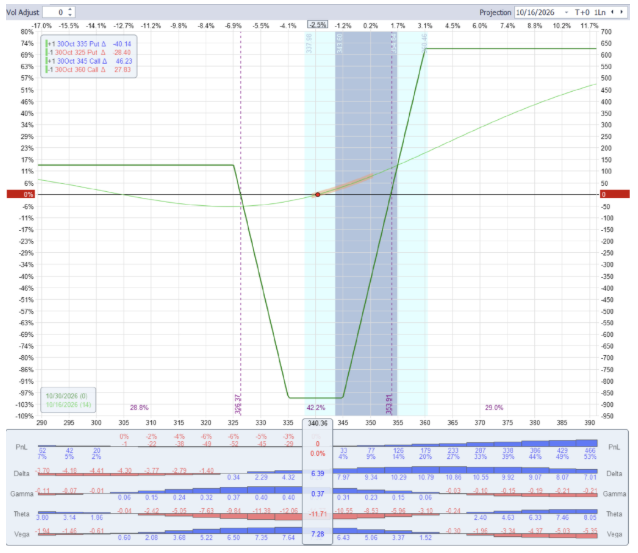
Task: Click the 340.36 price slider handle
Action: coord(318,423)
